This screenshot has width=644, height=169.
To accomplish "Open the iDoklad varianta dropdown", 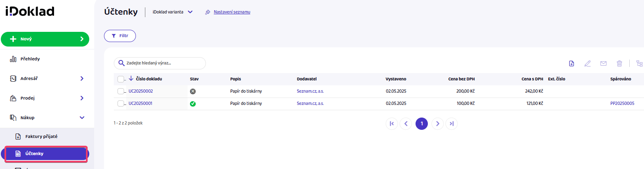I will [x=172, y=12].
